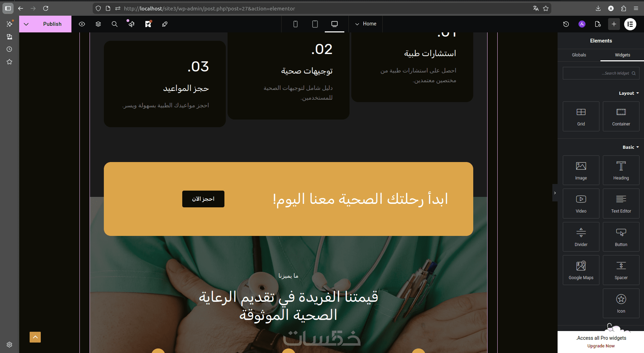
Task: Add the Google Maps widget
Action: [x=581, y=270]
